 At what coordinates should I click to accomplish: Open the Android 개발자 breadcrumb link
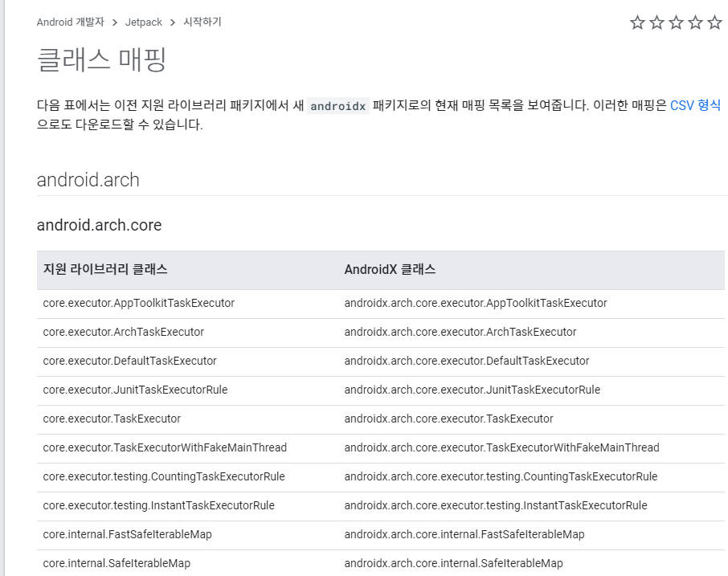click(71, 22)
